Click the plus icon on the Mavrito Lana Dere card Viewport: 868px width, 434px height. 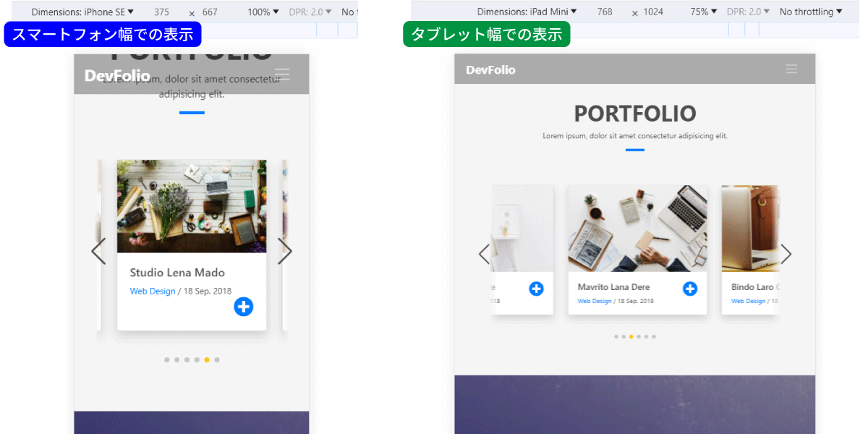pyautogui.click(x=690, y=289)
